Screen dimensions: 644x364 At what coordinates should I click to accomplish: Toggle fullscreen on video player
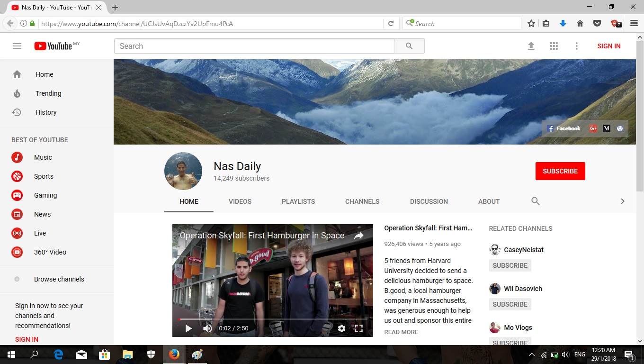click(x=358, y=328)
